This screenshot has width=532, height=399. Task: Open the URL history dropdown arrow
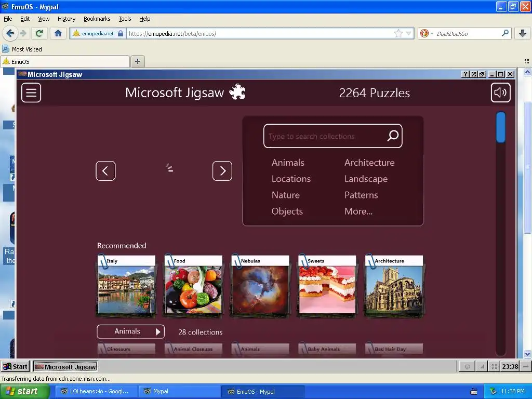(408, 33)
